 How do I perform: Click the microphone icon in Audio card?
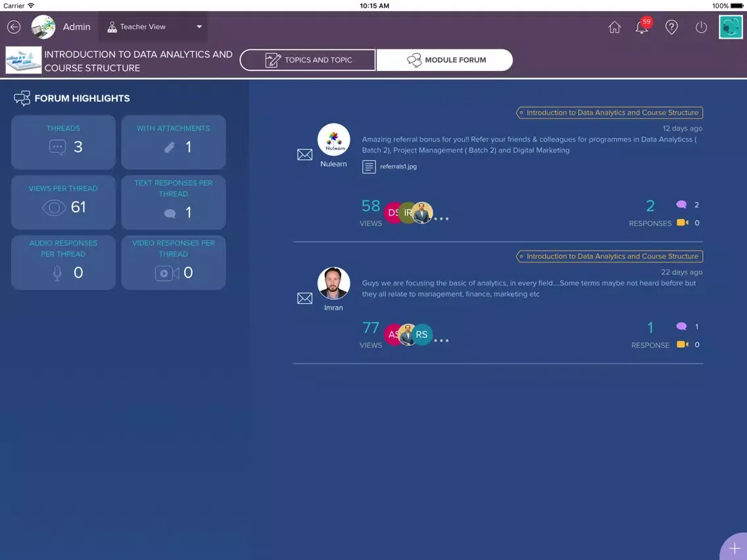pyautogui.click(x=57, y=273)
